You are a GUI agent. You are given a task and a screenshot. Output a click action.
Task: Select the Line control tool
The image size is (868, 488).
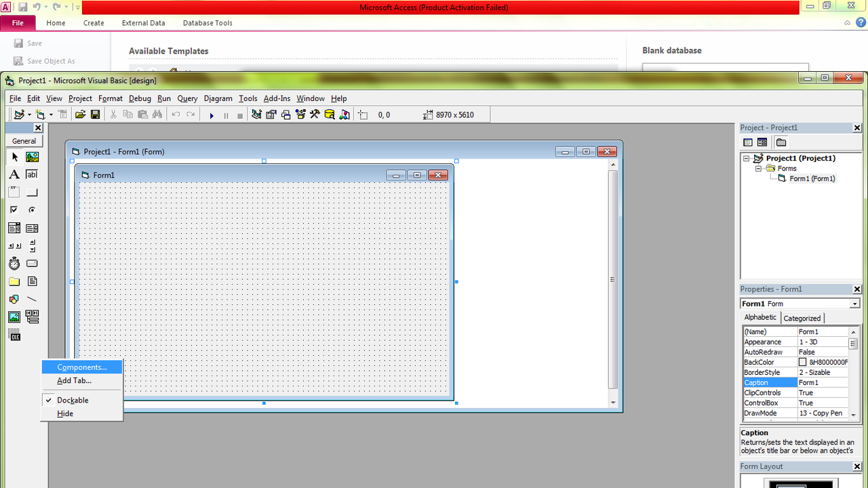coord(32,299)
